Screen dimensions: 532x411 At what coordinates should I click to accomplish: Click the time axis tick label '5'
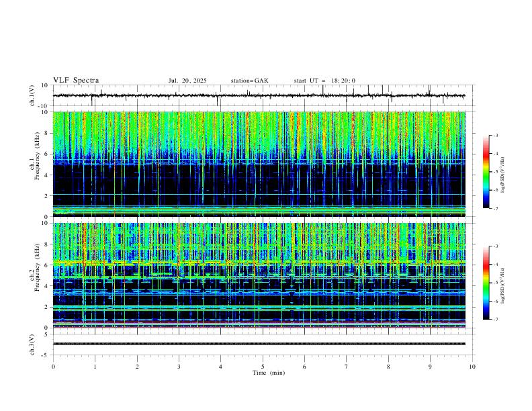[263, 367]
